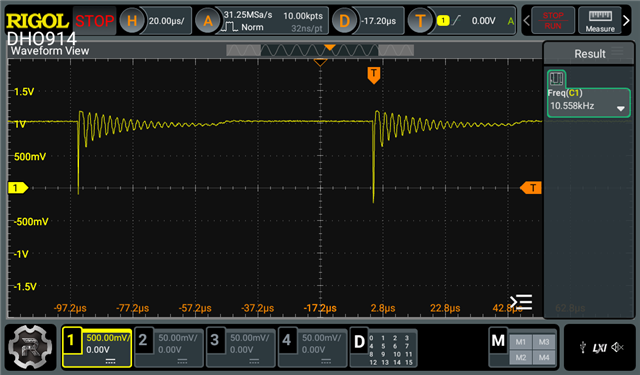This screenshot has height=375, width=640.
Task: Open the Trigger (T) settings icon
Action: pyautogui.click(x=420, y=20)
